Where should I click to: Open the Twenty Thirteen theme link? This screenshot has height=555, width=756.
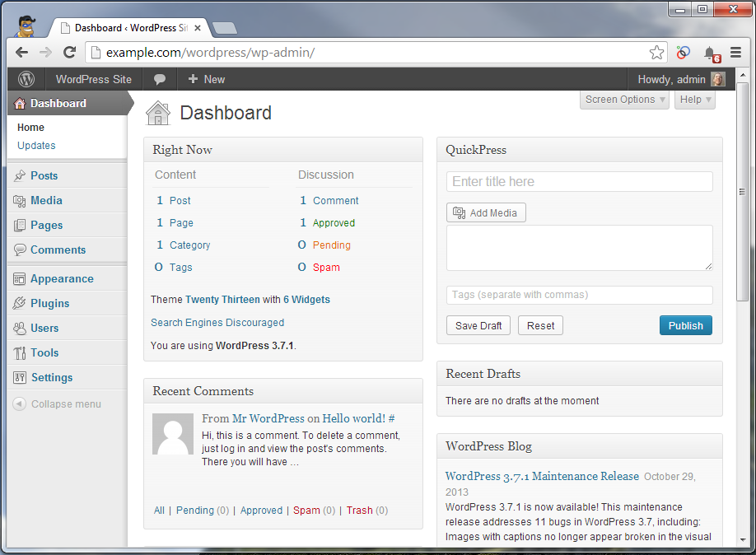click(222, 300)
